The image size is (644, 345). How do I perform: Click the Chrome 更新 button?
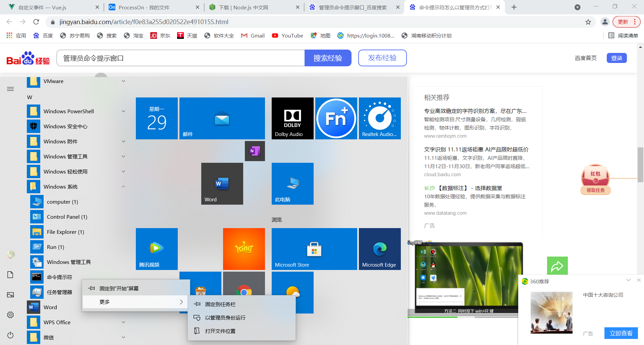pyautogui.click(x=626, y=22)
